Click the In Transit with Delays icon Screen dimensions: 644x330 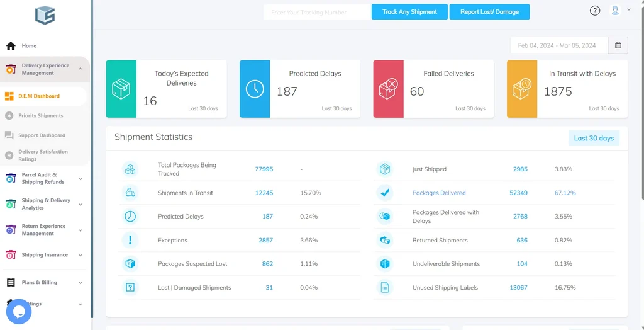coord(522,89)
